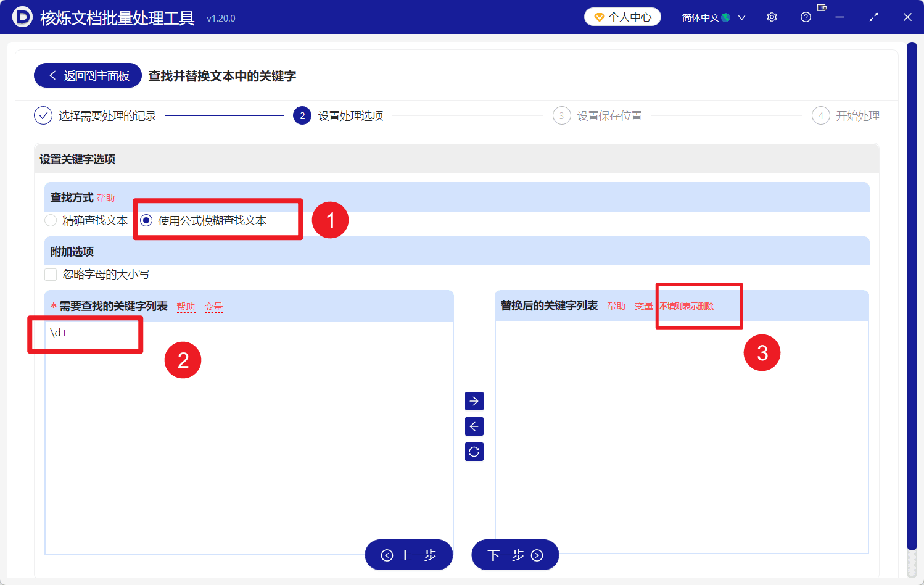Click the 下一步 button
Image resolution: width=924 pixels, height=585 pixels.
[x=515, y=555]
